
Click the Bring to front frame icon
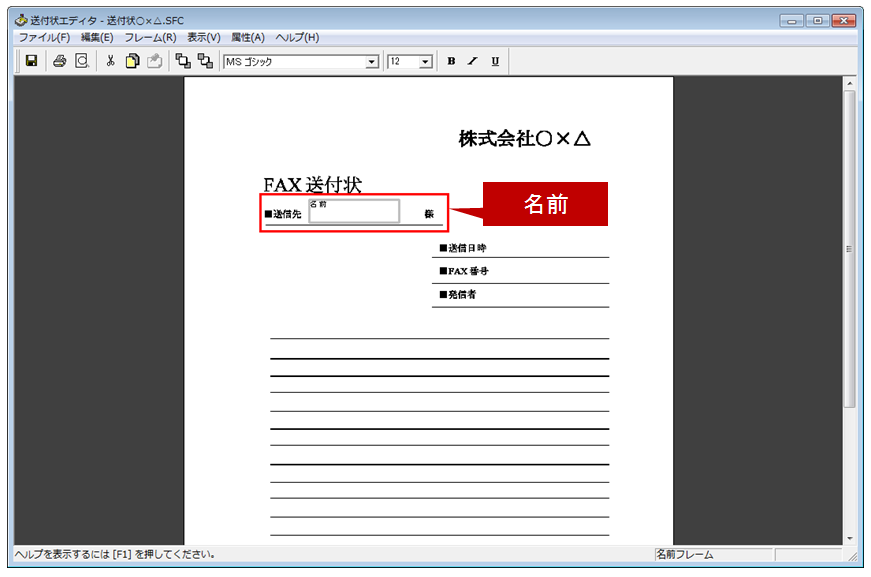[x=183, y=61]
